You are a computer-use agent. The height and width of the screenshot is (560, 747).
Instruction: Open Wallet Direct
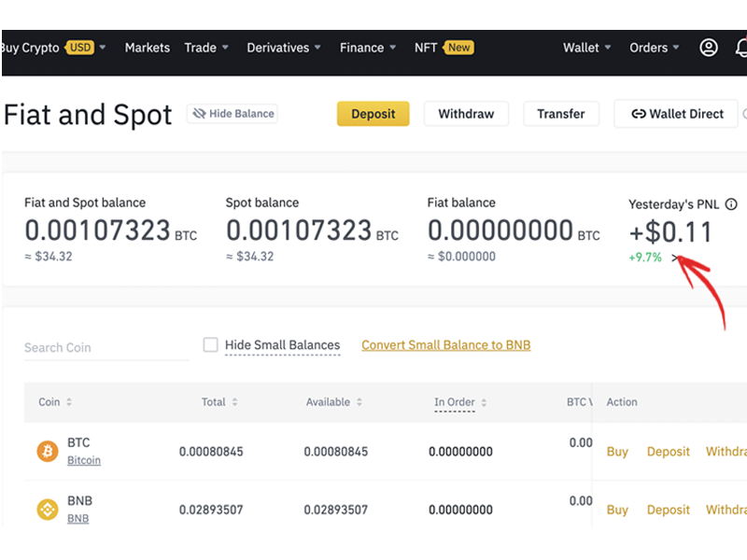pos(676,114)
